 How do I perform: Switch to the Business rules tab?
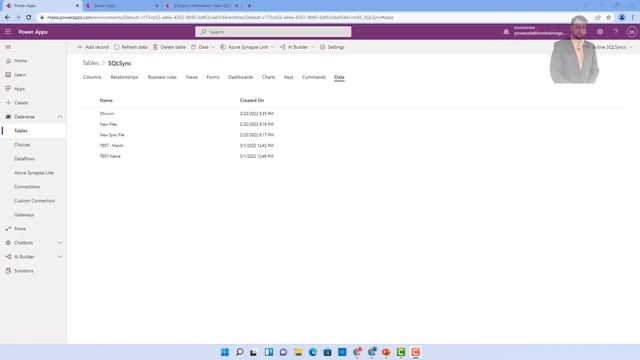pyautogui.click(x=162, y=77)
